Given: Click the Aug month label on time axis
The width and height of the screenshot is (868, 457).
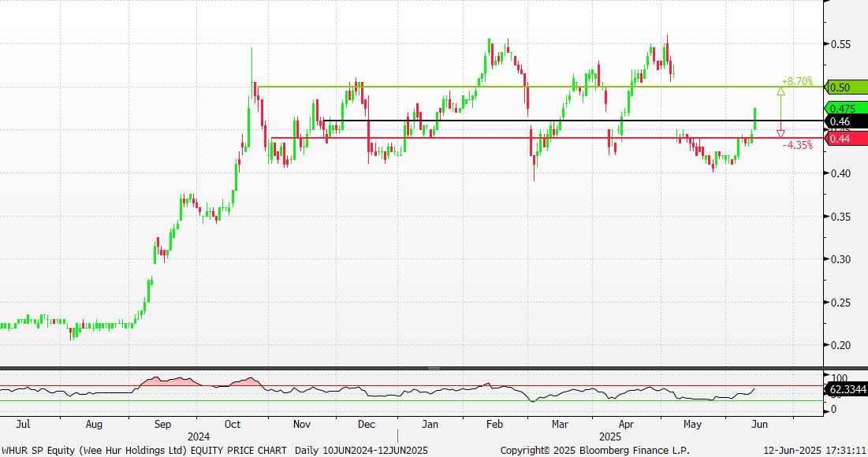Looking at the screenshot, I should point(94,425).
